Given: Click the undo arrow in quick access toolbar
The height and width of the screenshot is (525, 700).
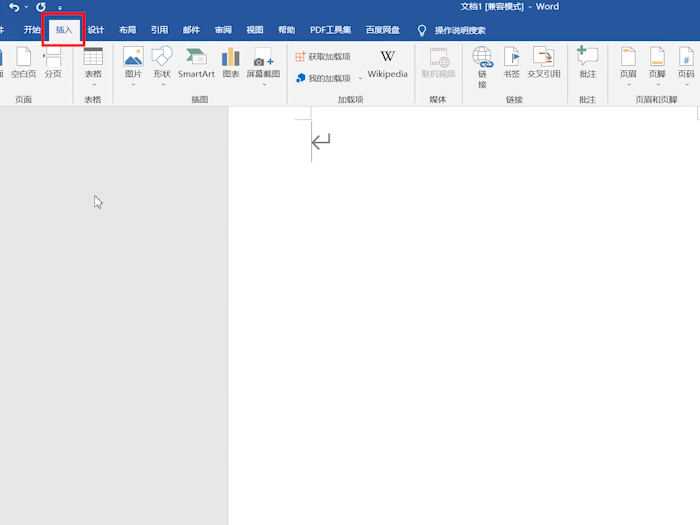Looking at the screenshot, I should [x=14, y=7].
